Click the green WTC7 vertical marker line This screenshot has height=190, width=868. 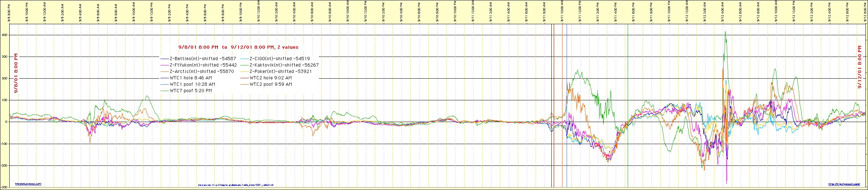click(x=628, y=142)
